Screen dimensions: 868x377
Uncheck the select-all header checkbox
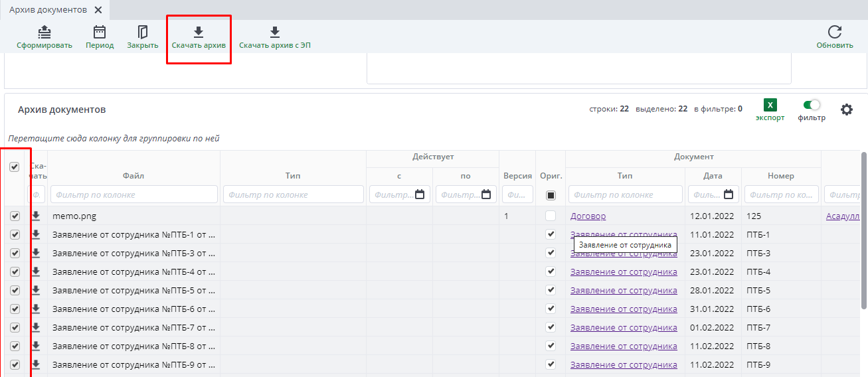(15, 167)
